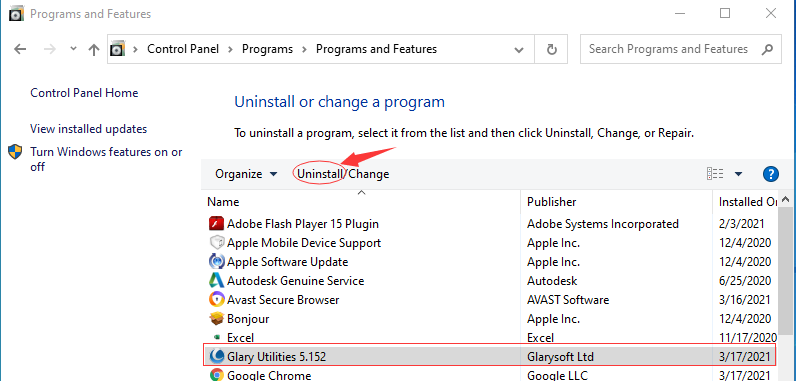Click the Uninstall/Change button
Screen dimensions: 796x381
[x=343, y=174]
